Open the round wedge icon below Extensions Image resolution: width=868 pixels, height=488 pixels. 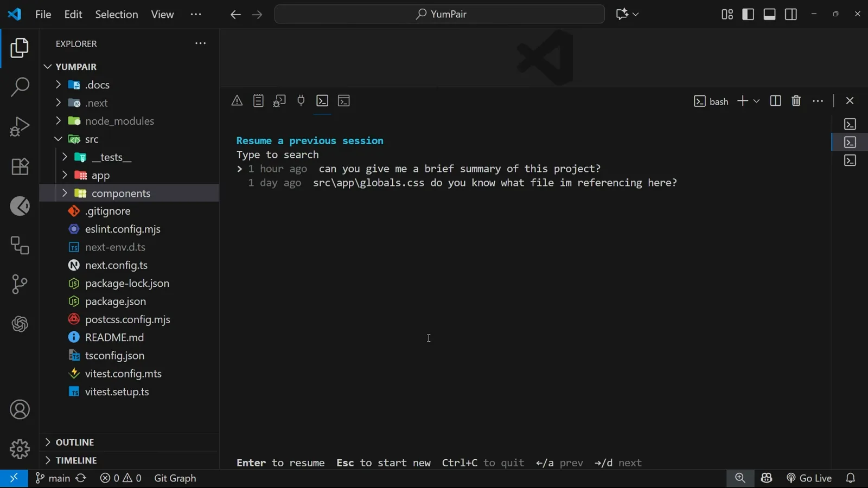pyautogui.click(x=20, y=206)
